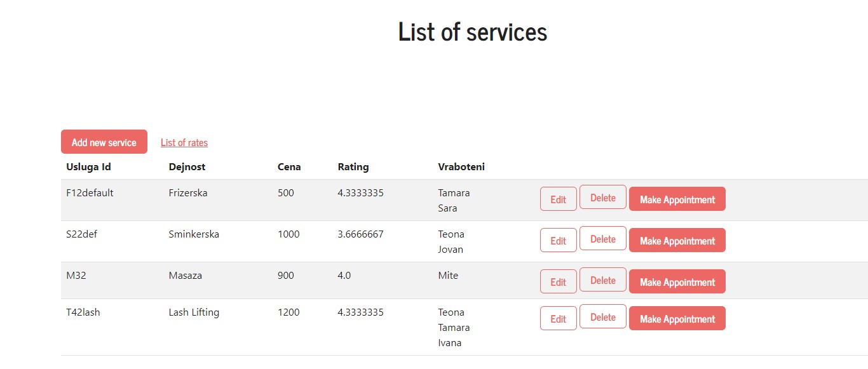Edit the T42lash Lash Lifting service
Viewport: 868px width, 369px height.
coord(558,318)
